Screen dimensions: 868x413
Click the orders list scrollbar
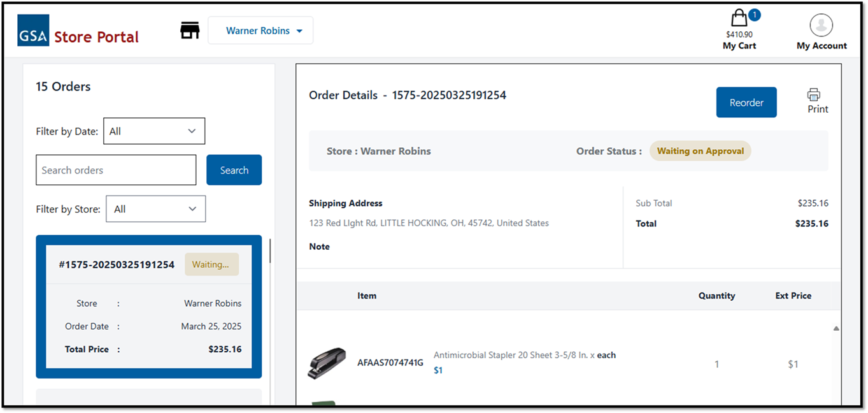point(270,252)
